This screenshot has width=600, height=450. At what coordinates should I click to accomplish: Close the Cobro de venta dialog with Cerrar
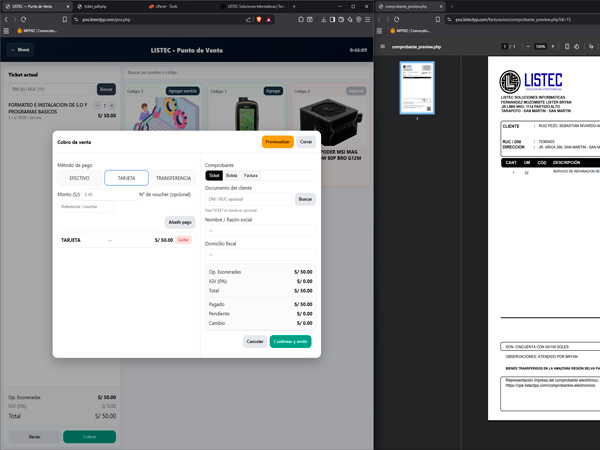click(x=306, y=142)
